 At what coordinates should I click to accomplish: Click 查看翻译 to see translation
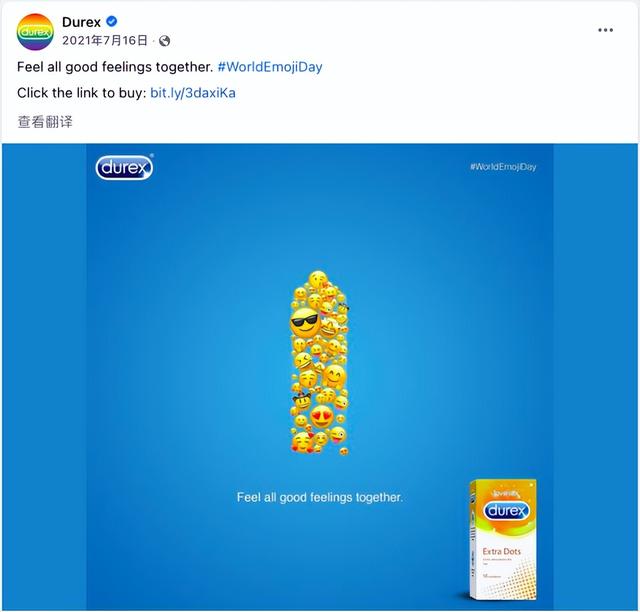pos(45,122)
